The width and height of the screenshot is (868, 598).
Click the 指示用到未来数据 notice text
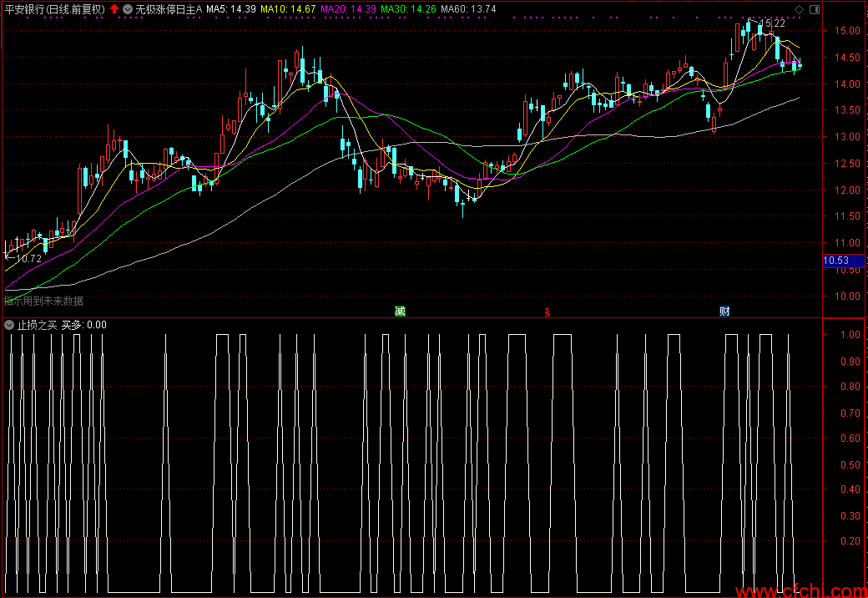click(x=43, y=301)
